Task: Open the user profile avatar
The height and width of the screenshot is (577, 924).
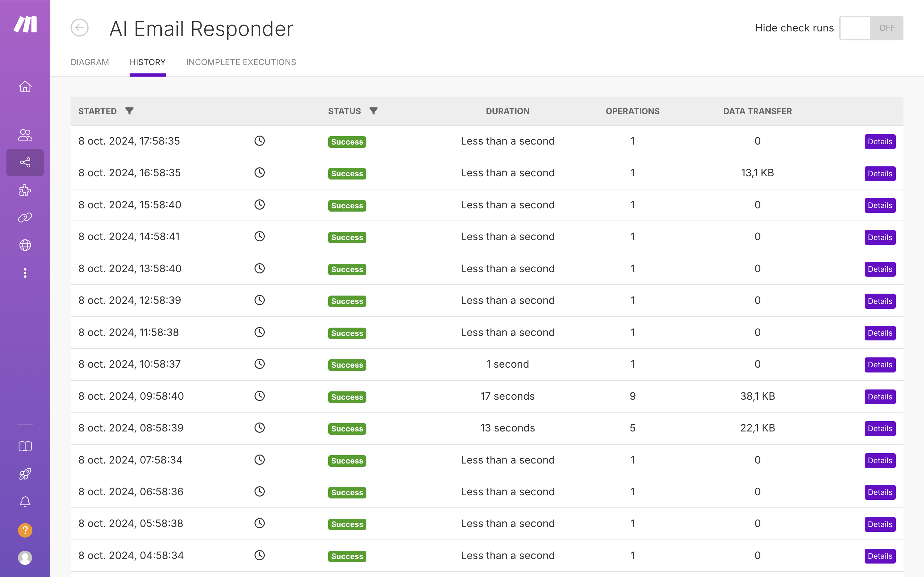Action: click(25, 557)
